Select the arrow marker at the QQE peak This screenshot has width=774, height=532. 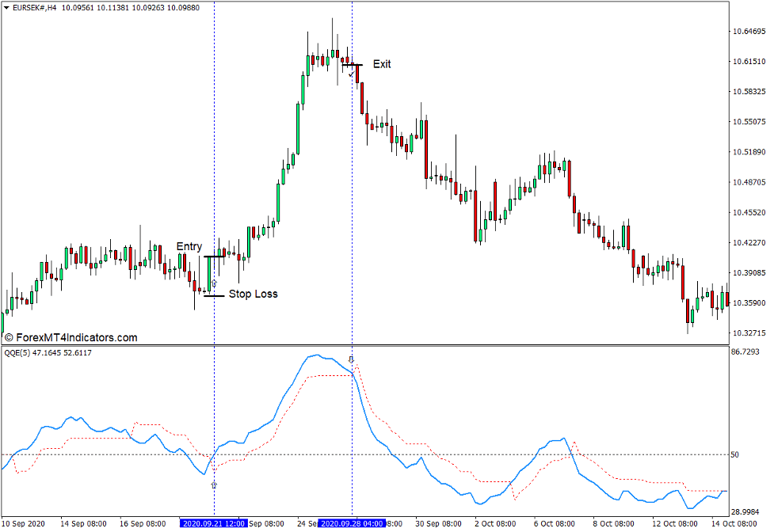[x=351, y=358]
